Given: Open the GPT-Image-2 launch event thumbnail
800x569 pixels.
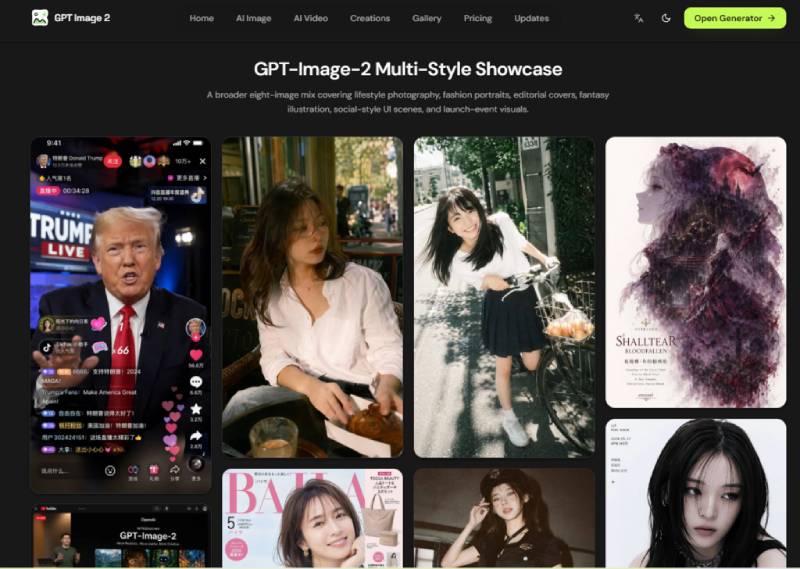Looking at the screenshot, I should [x=121, y=536].
